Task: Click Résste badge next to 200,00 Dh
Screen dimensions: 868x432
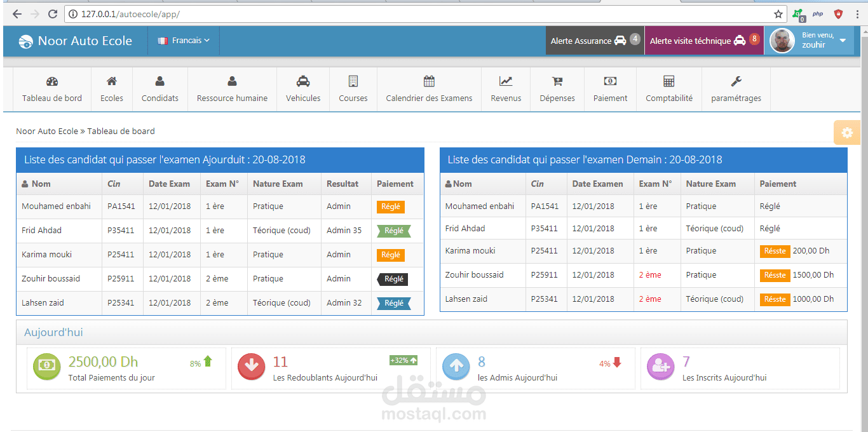Action: click(775, 251)
